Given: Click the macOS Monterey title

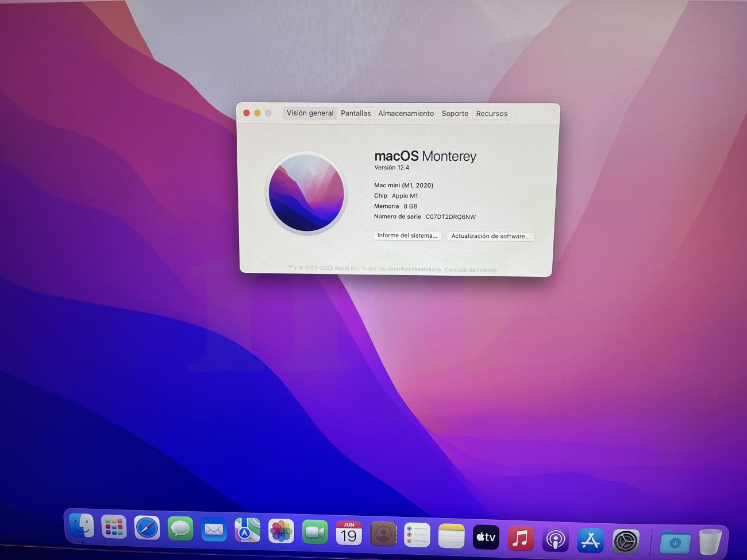Looking at the screenshot, I should point(425,156).
